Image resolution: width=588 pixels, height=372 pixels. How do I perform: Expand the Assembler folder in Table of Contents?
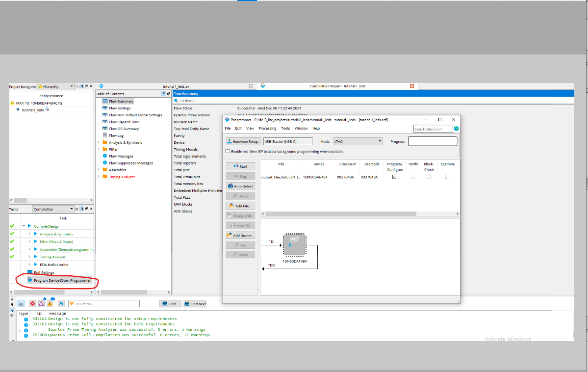(99, 170)
